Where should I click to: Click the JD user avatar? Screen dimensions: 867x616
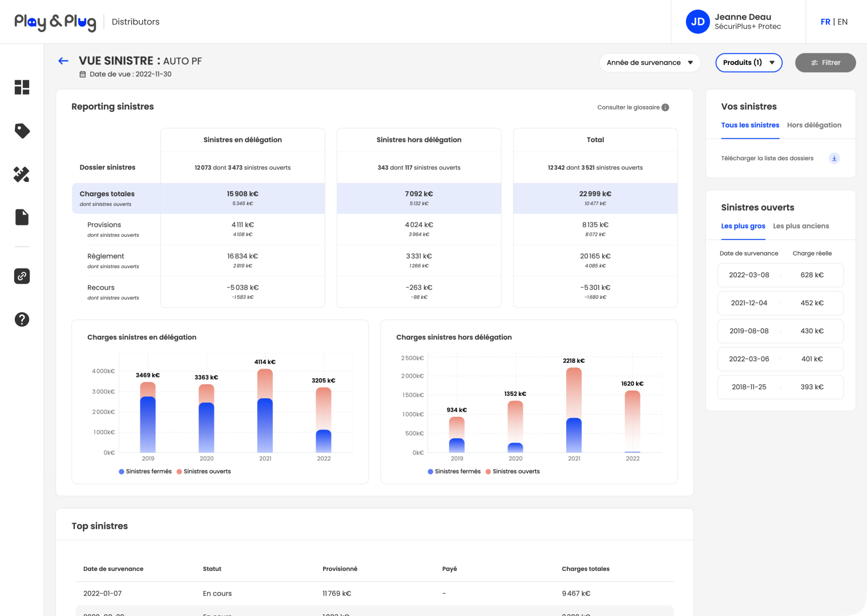point(697,22)
